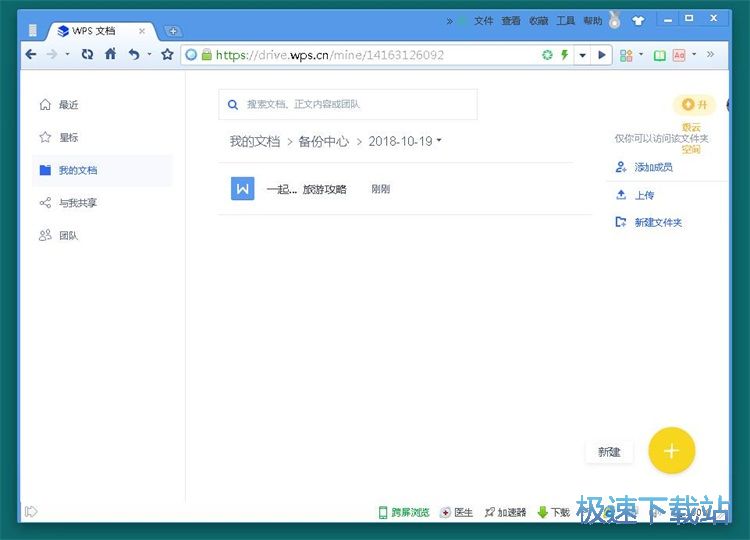
Task: Click the browser forward arrow
Action: (x=52, y=55)
